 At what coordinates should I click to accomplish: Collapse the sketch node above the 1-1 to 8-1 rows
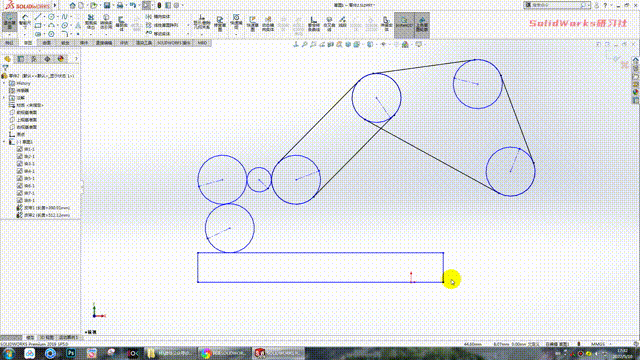pos(4,142)
